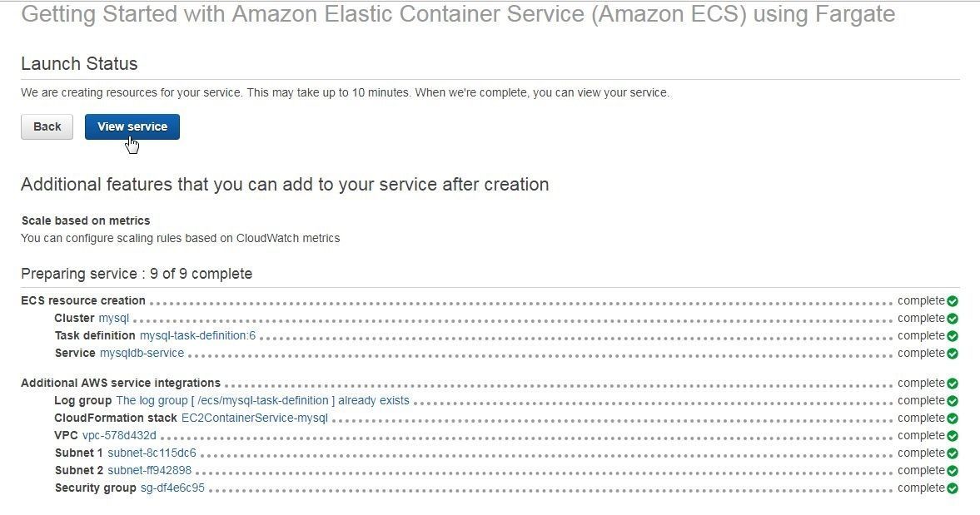
Task: Open subnet-8c115dc6 link
Action: (x=152, y=453)
